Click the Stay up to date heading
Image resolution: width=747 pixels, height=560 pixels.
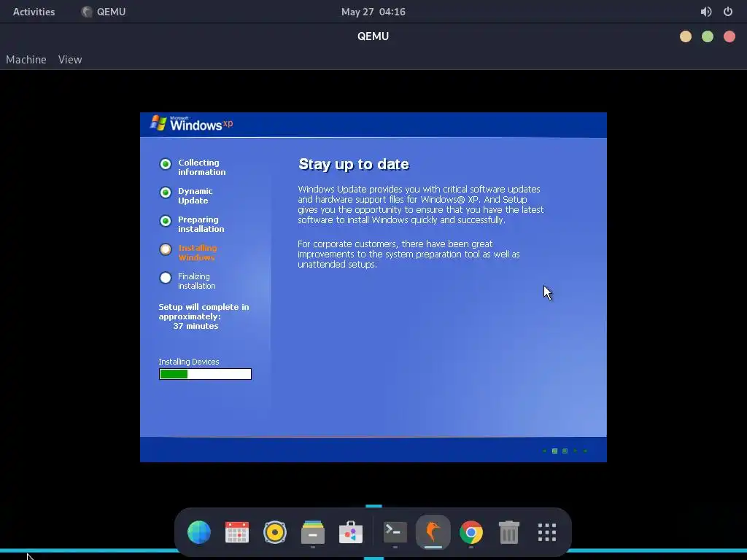tap(354, 164)
